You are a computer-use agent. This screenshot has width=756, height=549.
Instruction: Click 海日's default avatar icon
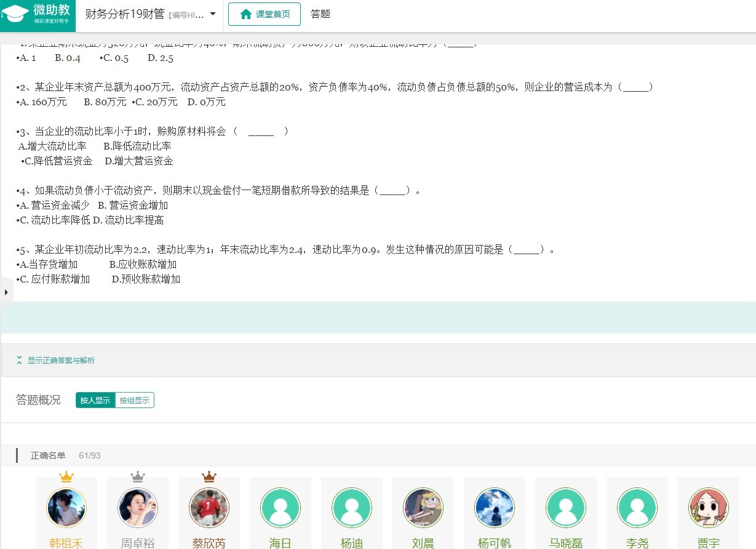point(281,508)
